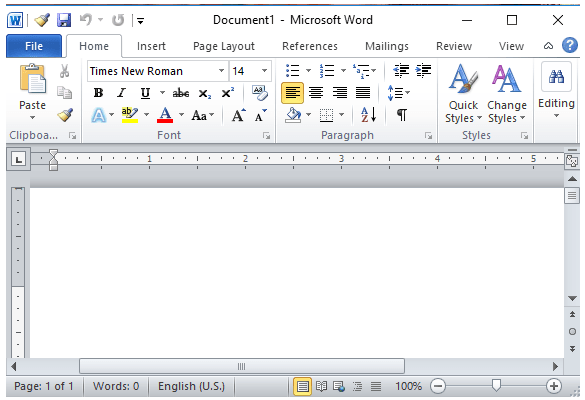Click the red font color swatch button
Image resolution: width=585 pixels, height=400 pixels.
click(x=165, y=115)
